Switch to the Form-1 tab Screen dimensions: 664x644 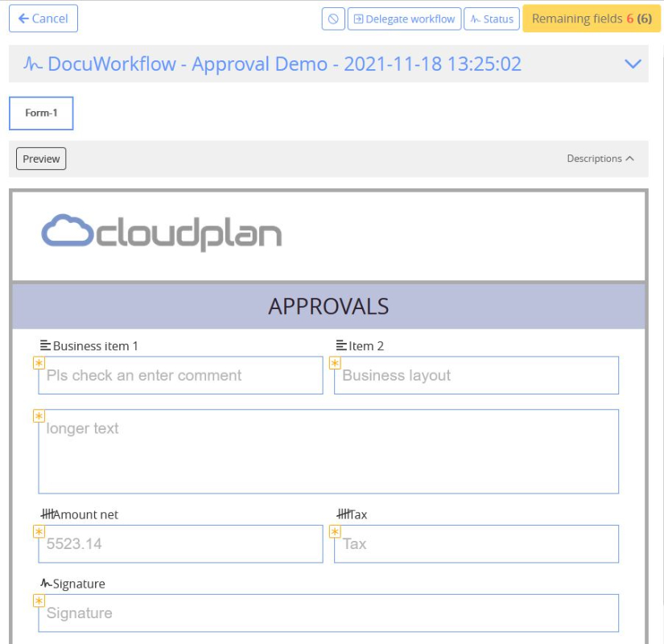coord(41,114)
